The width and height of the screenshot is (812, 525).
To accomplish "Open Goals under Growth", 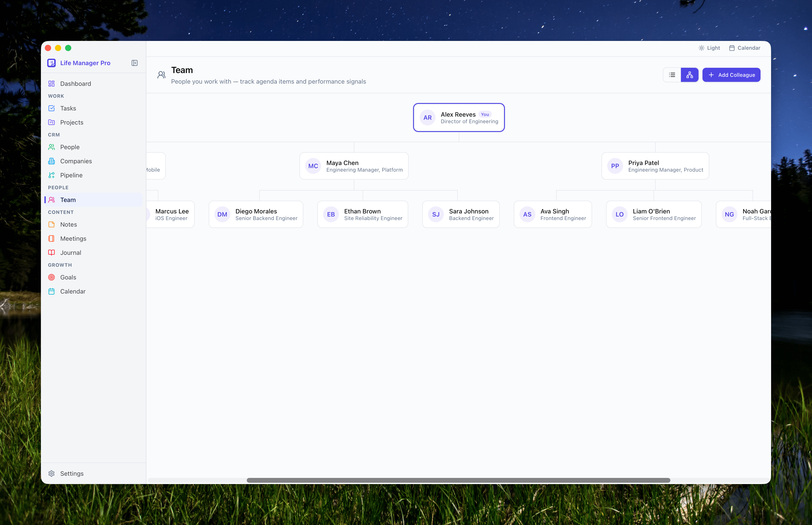I will [x=93, y=277].
